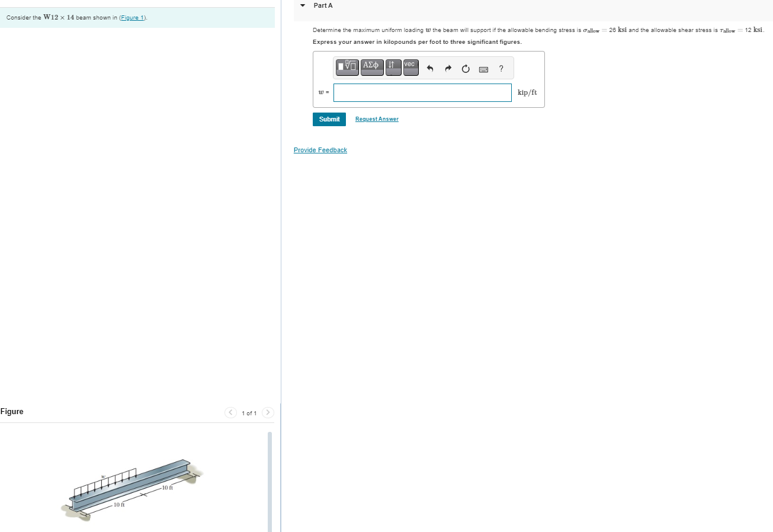Click the beam figure thumbnail
This screenshot has height=532, width=773.
coord(130,489)
